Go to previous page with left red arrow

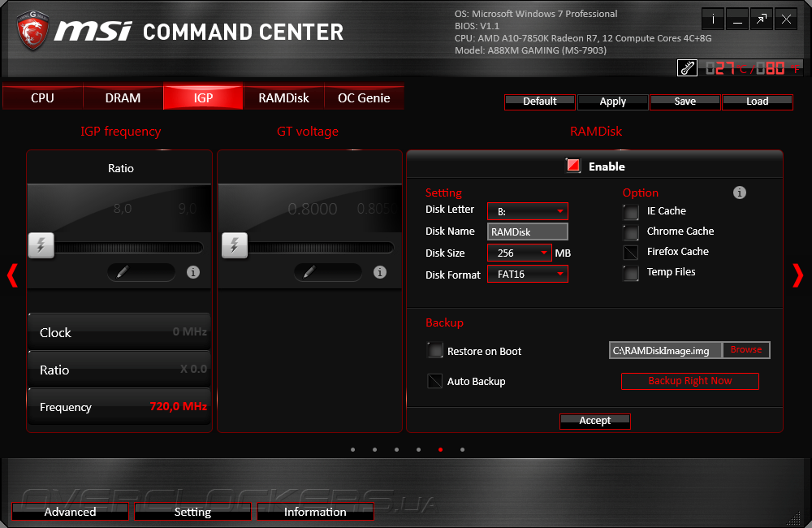click(12, 275)
